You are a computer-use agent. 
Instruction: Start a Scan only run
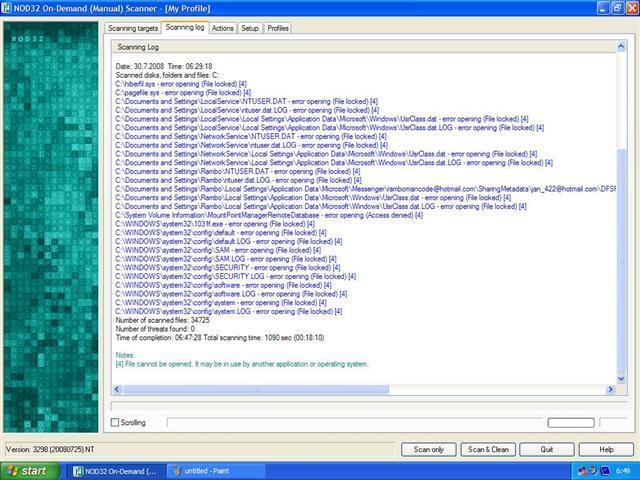pyautogui.click(x=429, y=449)
